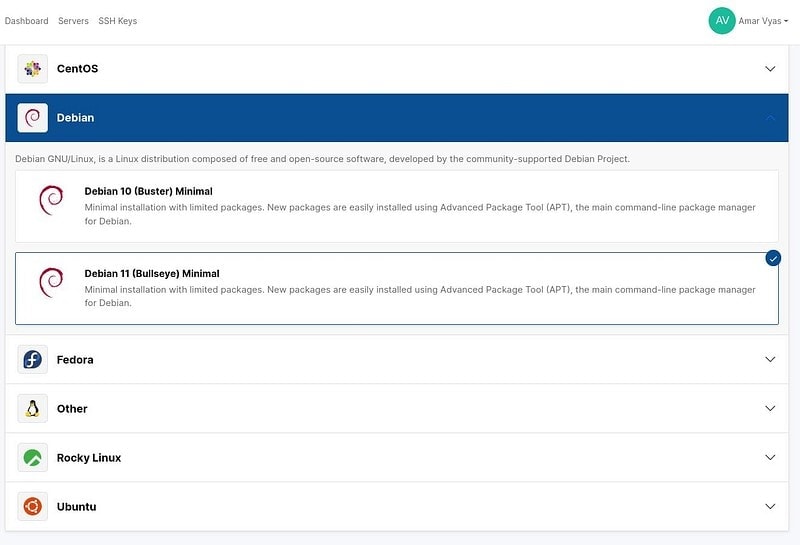Click the 'Debian GNU/Linux, is a Linux distribution' description
The width and height of the screenshot is (800, 545).
pos(322,159)
